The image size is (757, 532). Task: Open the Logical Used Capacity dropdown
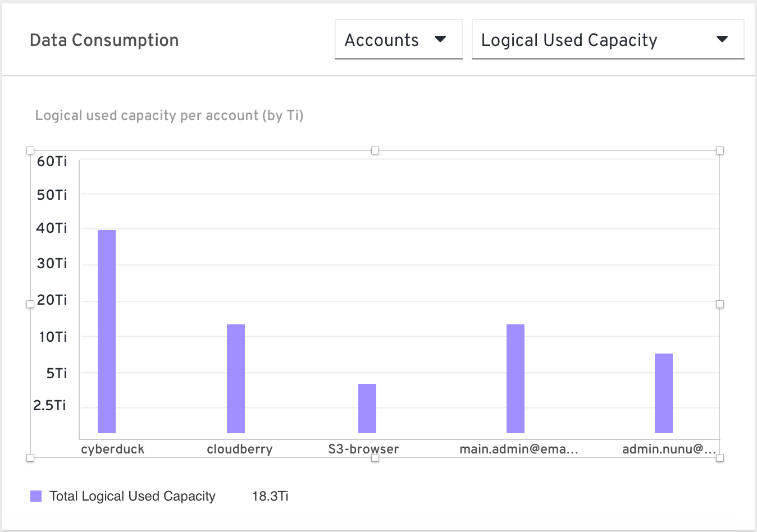[x=608, y=39]
